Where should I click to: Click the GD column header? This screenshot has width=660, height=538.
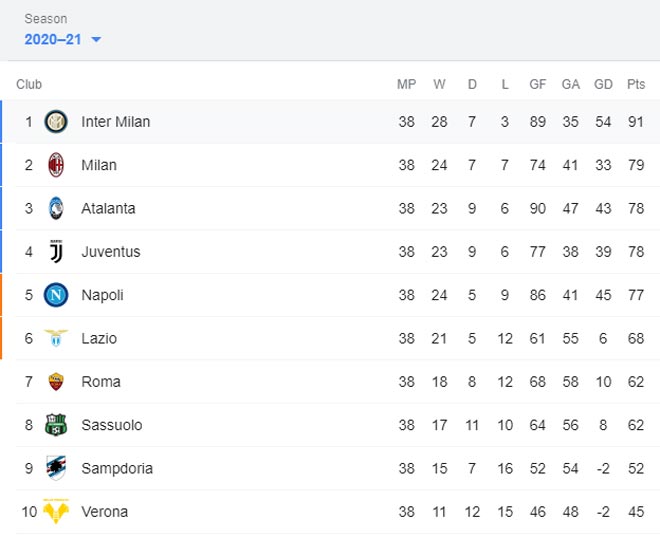(603, 84)
